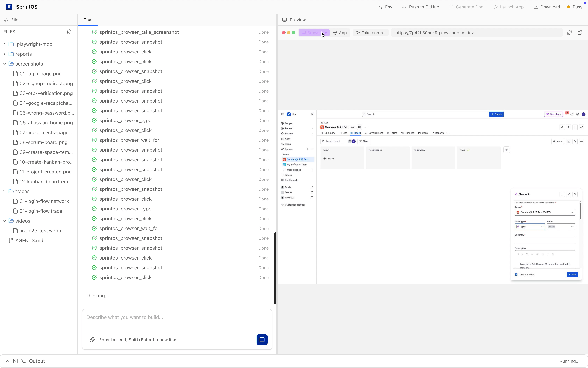Open automation lightning bolt icon
The width and height of the screenshot is (588, 368).
569,127
